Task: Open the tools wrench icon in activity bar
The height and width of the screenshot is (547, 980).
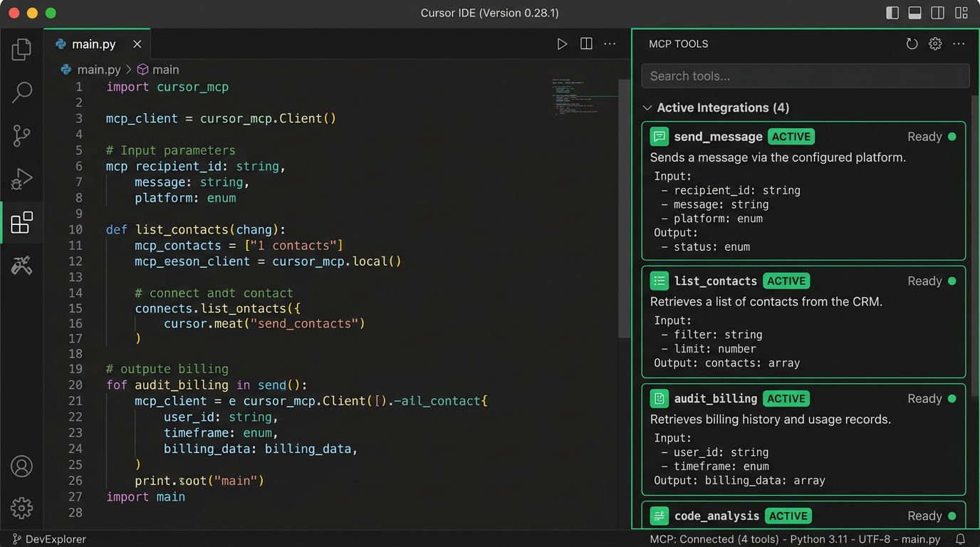Action: (22, 266)
